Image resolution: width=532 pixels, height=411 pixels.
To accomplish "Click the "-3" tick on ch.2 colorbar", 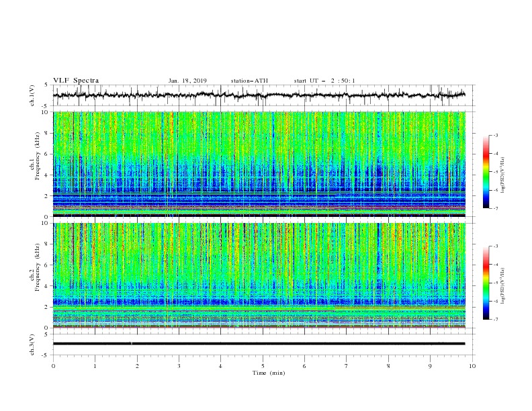I will click(x=496, y=246).
